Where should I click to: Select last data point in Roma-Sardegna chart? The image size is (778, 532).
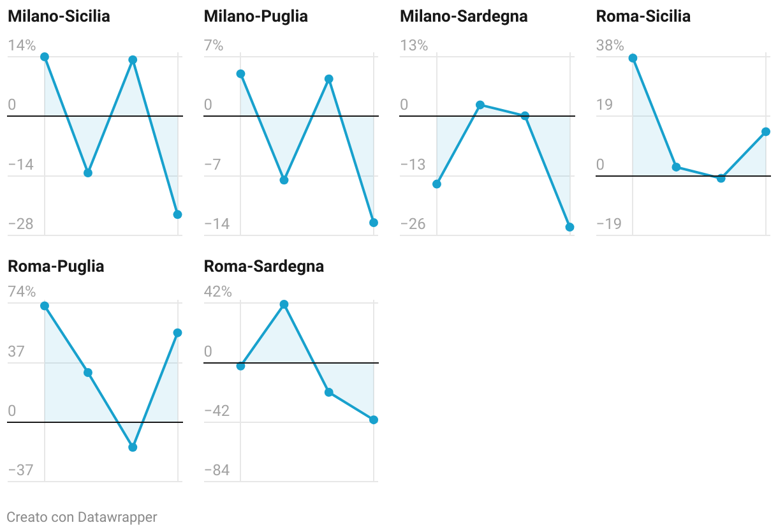(x=374, y=420)
